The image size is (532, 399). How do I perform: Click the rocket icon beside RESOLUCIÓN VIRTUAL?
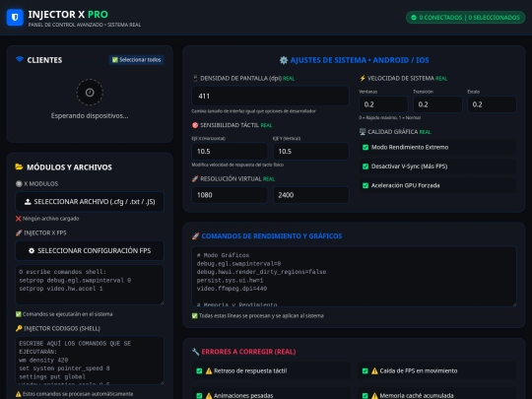tap(195, 178)
